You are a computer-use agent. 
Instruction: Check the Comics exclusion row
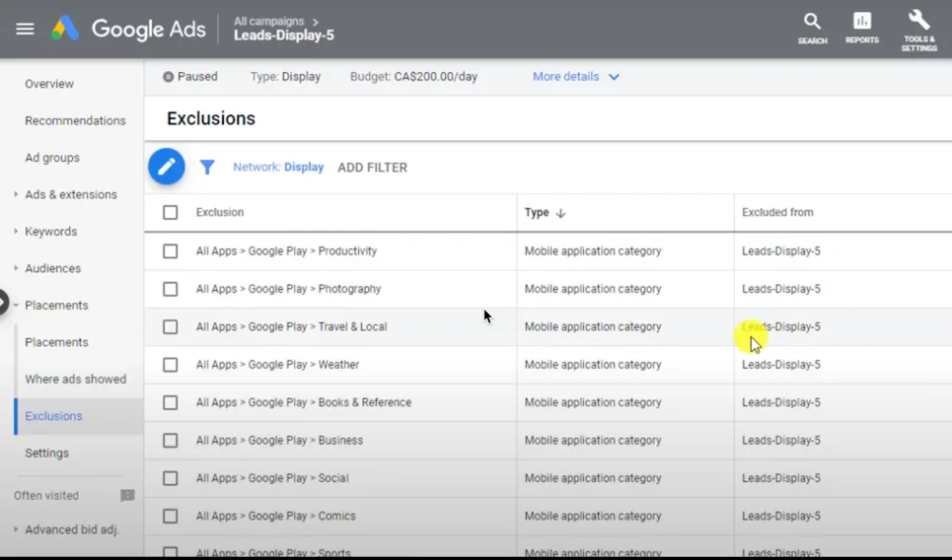tap(170, 517)
